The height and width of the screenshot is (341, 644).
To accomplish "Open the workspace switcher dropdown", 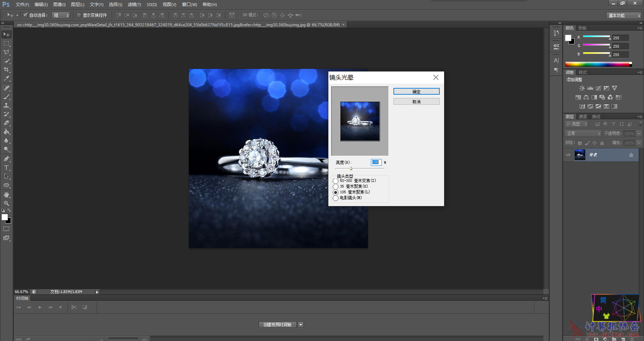I will tap(624, 15).
